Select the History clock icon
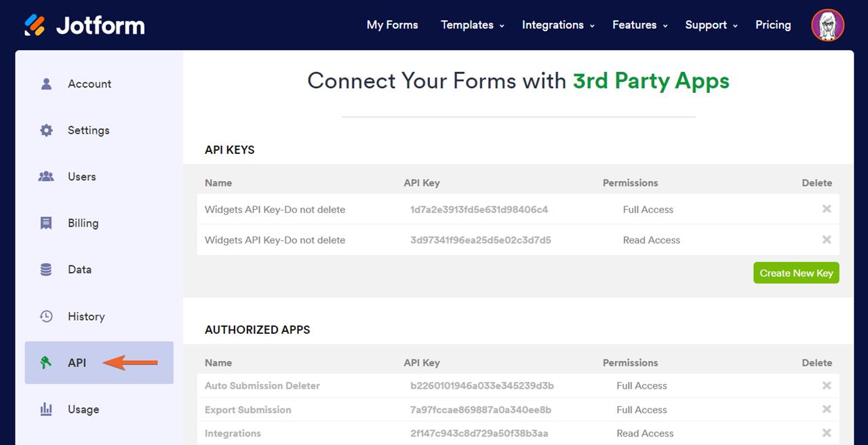Screen dimensions: 868x445 (46, 316)
